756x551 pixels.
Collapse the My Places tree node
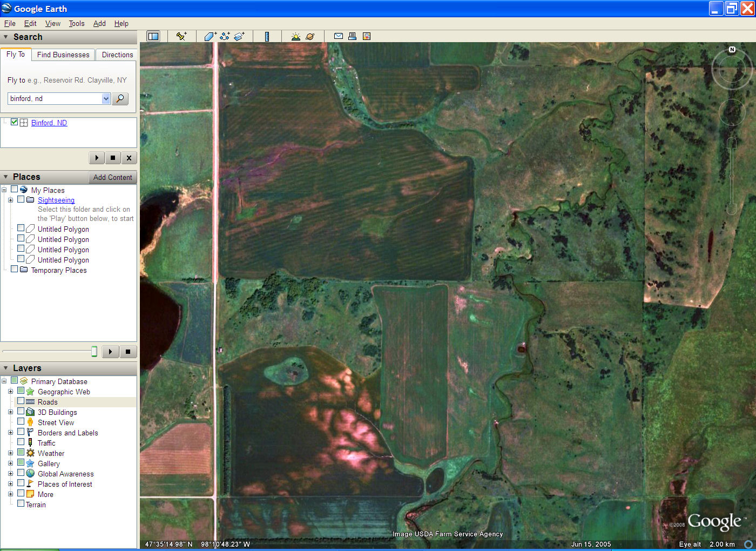pos(4,190)
